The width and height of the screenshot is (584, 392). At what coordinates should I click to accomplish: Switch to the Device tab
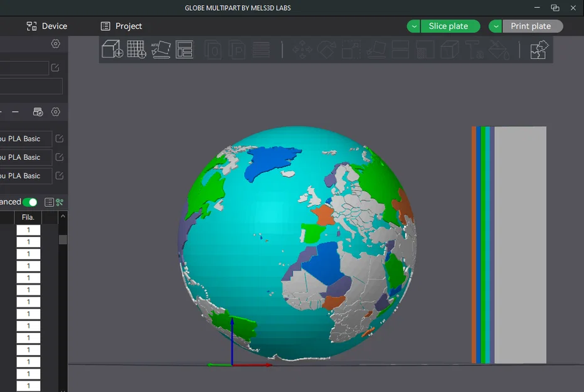47,26
